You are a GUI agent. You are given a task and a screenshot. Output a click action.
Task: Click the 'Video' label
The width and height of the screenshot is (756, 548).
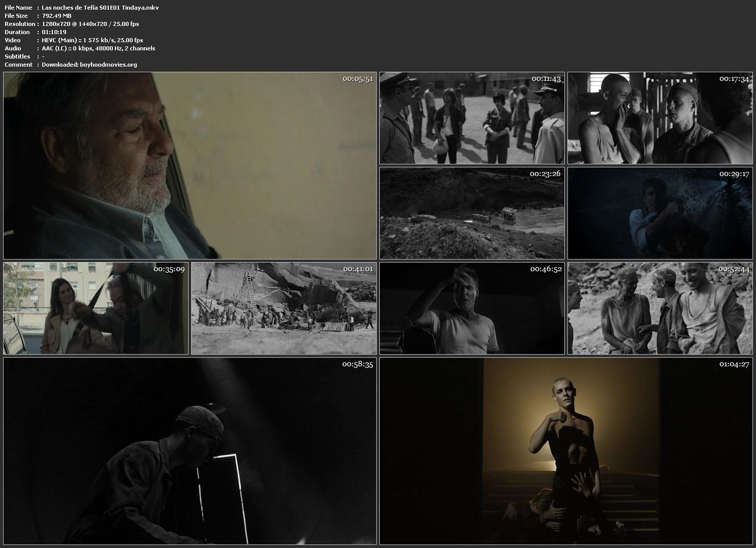(x=13, y=40)
